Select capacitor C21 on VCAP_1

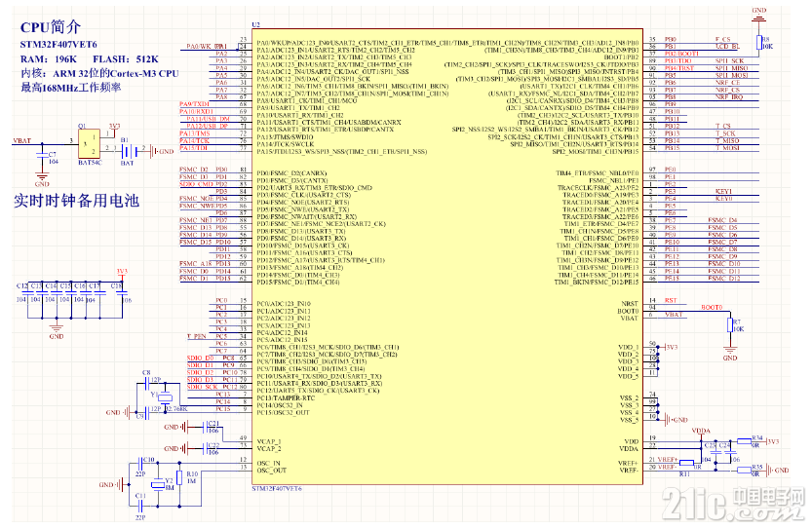205,427
